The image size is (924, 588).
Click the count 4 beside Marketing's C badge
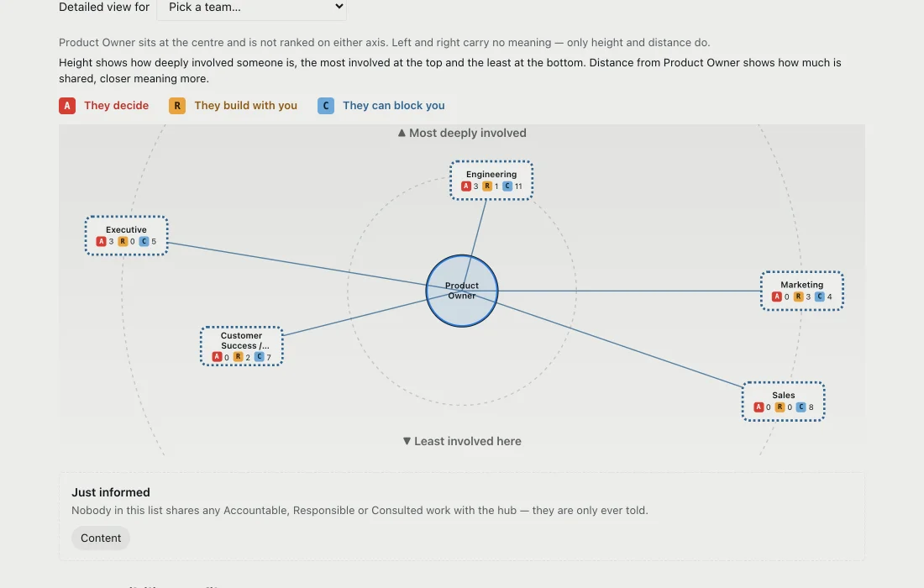pos(830,297)
